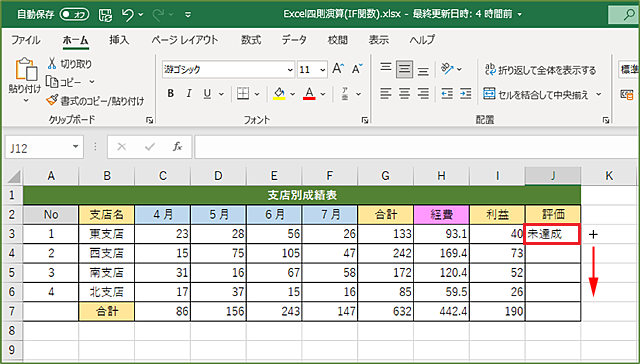Open the Borders dropdown arrow
This screenshot has height=364, width=640.
tap(257, 94)
